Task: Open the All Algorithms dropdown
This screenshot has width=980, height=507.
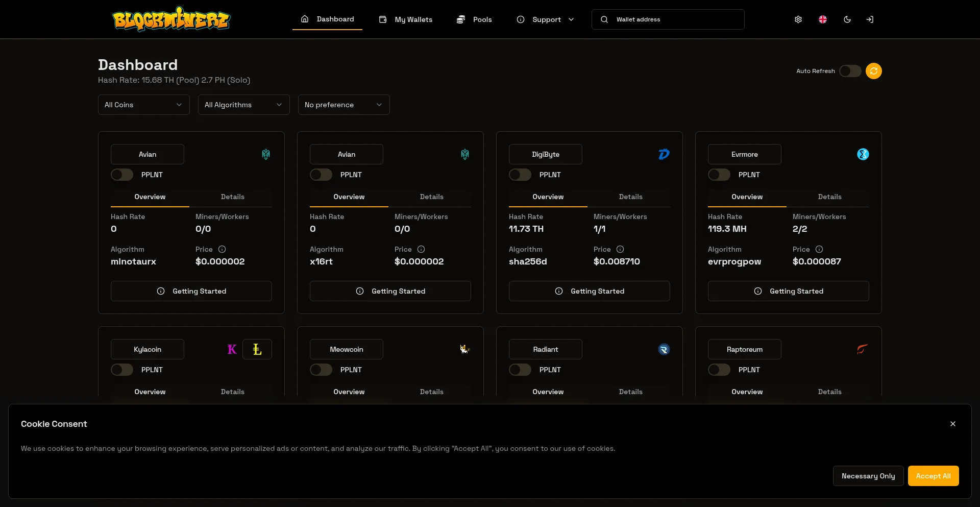Action: coord(244,105)
